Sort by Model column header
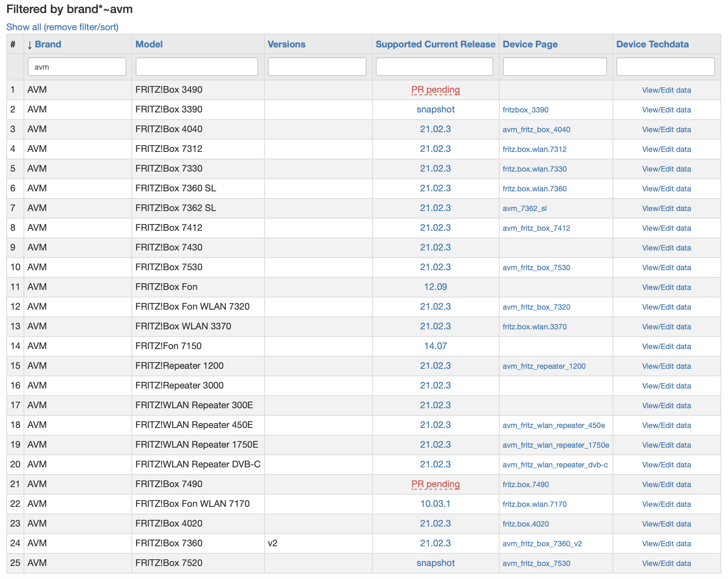 point(149,44)
